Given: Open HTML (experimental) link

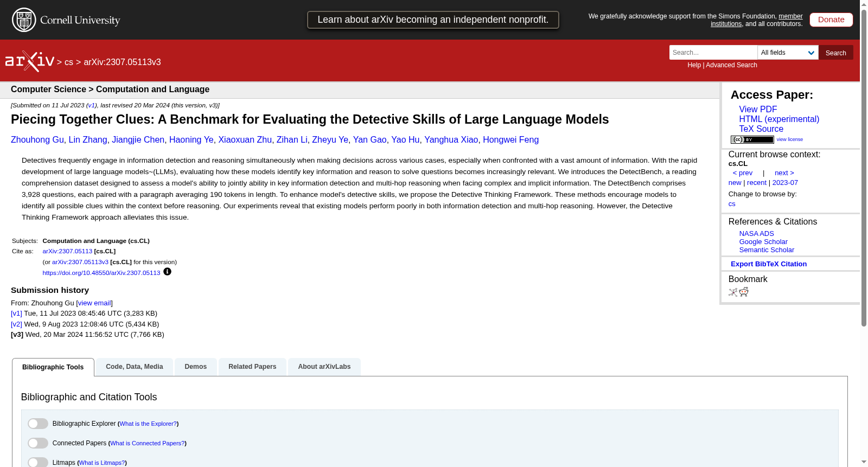Looking at the screenshot, I should click(779, 119).
